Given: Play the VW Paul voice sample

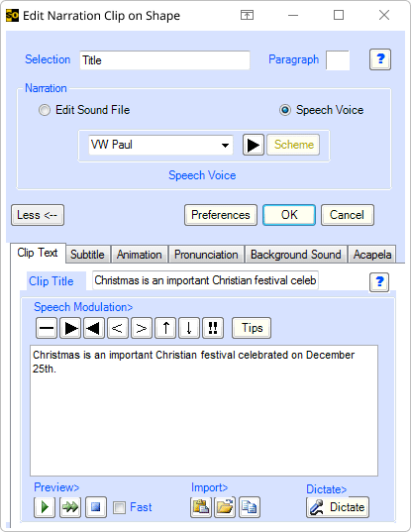Looking at the screenshot, I should [254, 145].
